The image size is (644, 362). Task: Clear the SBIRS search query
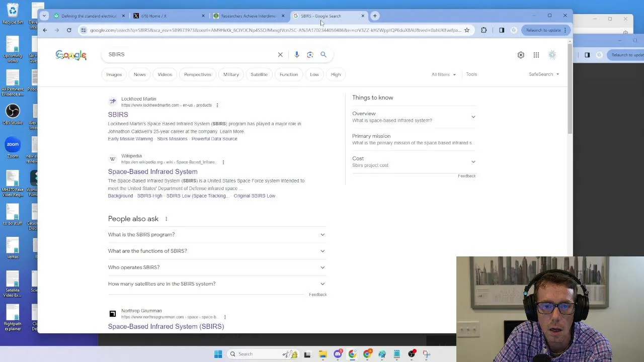pyautogui.click(x=280, y=54)
